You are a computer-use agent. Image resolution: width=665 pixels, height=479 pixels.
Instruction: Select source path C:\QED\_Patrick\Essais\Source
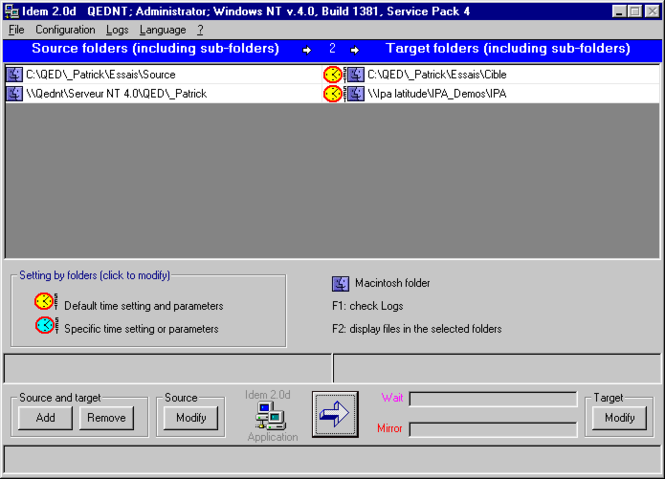[101, 75]
